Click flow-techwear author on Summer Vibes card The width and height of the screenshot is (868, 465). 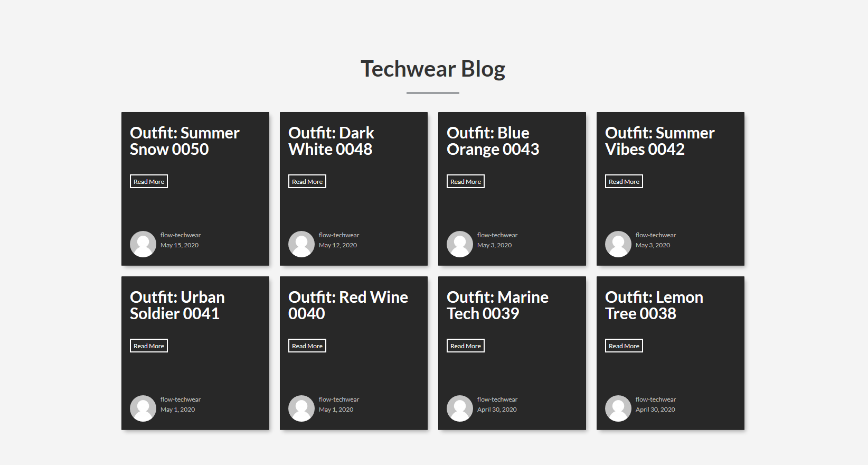click(x=656, y=235)
